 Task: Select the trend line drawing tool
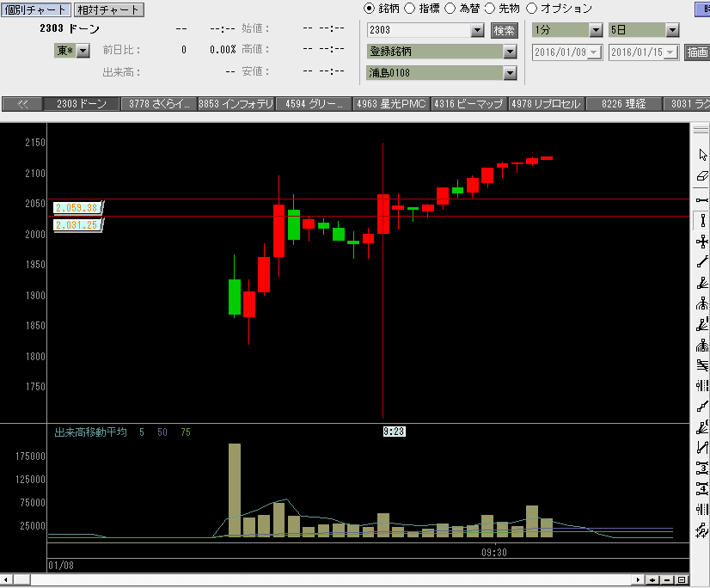click(x=702, y=262)
